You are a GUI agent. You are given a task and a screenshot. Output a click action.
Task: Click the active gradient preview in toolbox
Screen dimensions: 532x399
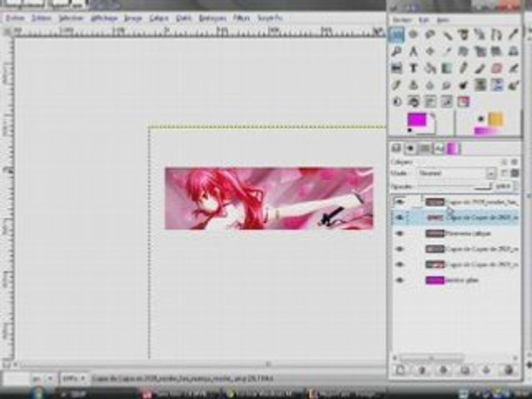pyautogui.click(x=486, y=131)
